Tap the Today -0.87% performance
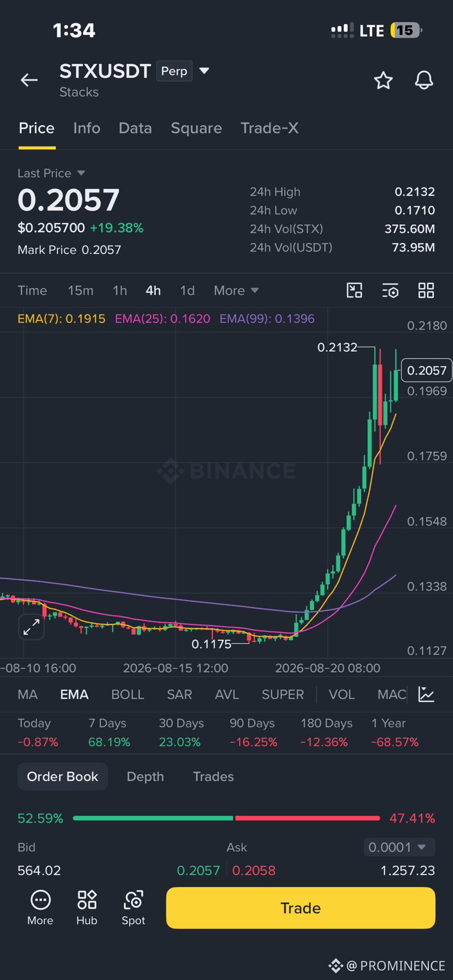This screenshot has width=453, height=980. click(x=38, y=732)
